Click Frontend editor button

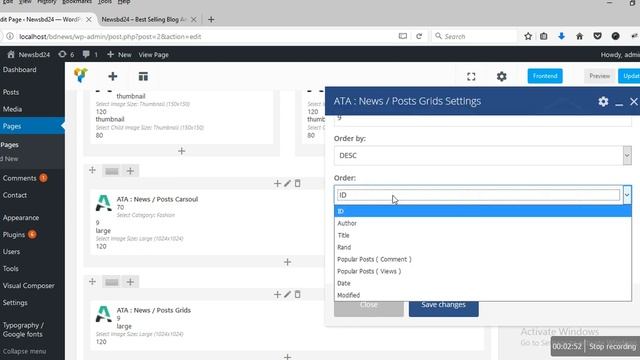[544, 76]
